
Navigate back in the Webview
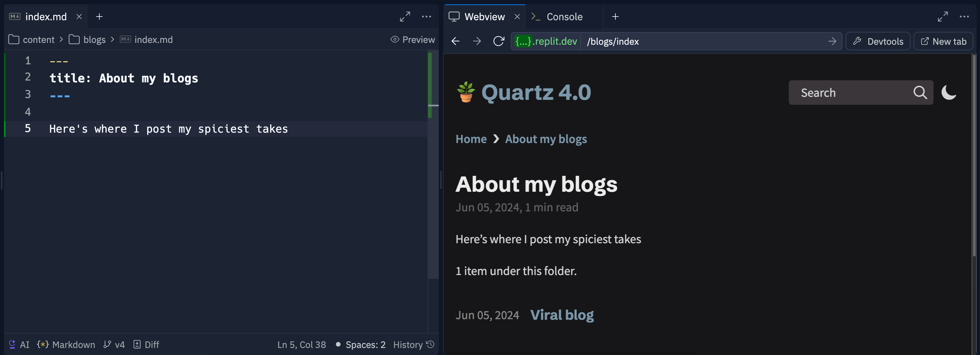(455, 41)
